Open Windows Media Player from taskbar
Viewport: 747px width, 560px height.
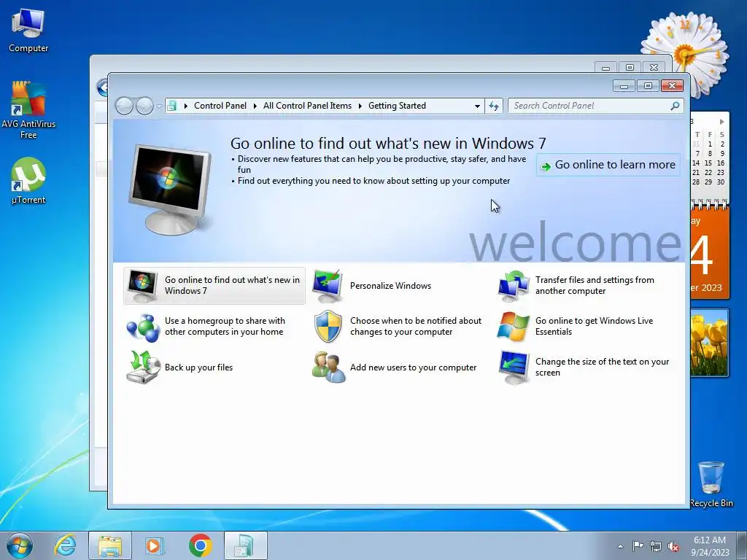[154, 545]
